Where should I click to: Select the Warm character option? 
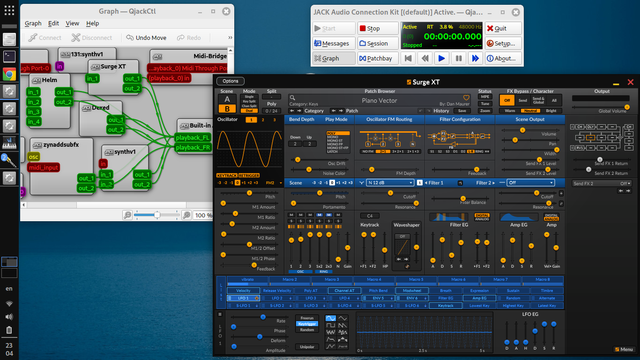(x=510, y=111)
